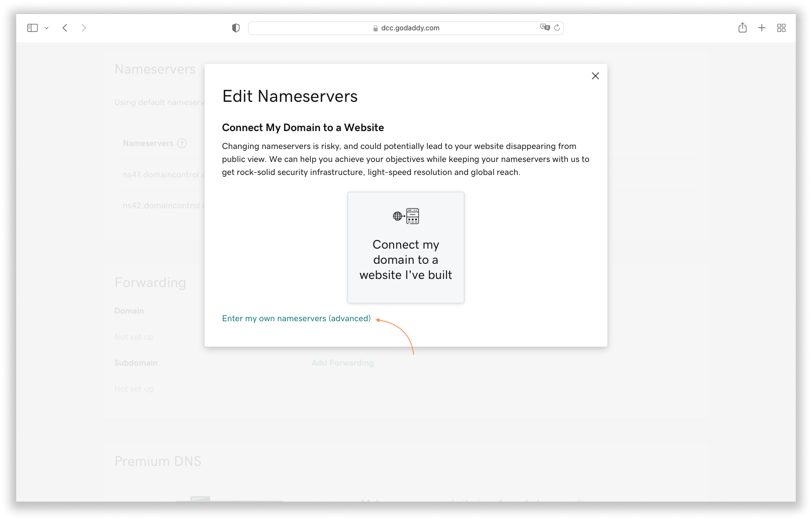Toggle the Safari sidebar icon
The width and height of the screenshot is (812, 520).
(x=32, y=28)
